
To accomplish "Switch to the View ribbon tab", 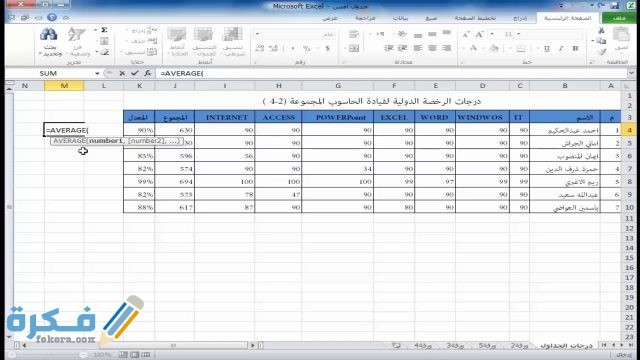I will point(330,18).
